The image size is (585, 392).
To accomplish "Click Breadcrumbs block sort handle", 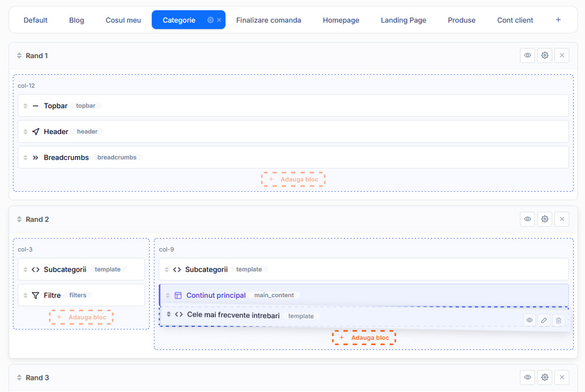I will 25,157.
